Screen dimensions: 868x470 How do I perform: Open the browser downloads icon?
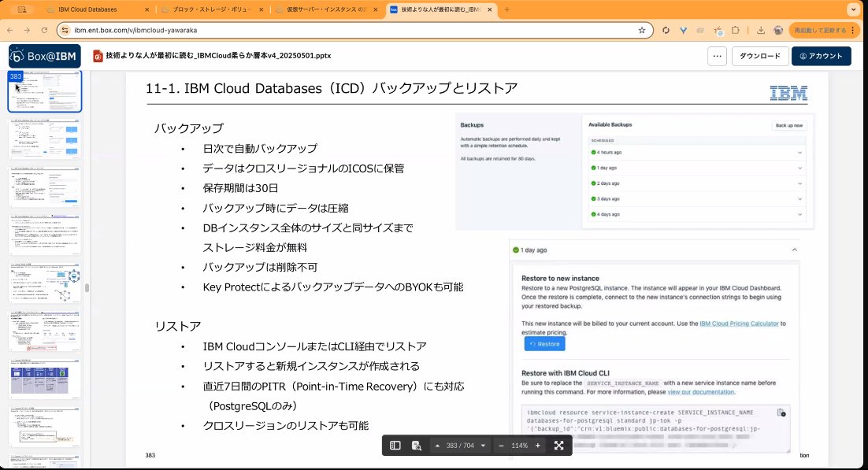tap(761, 31)
